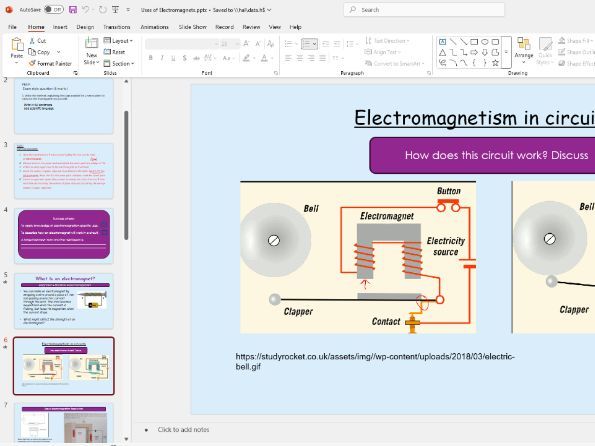
Task: Expand the Copy options arrow
Action: coord(58,52)
